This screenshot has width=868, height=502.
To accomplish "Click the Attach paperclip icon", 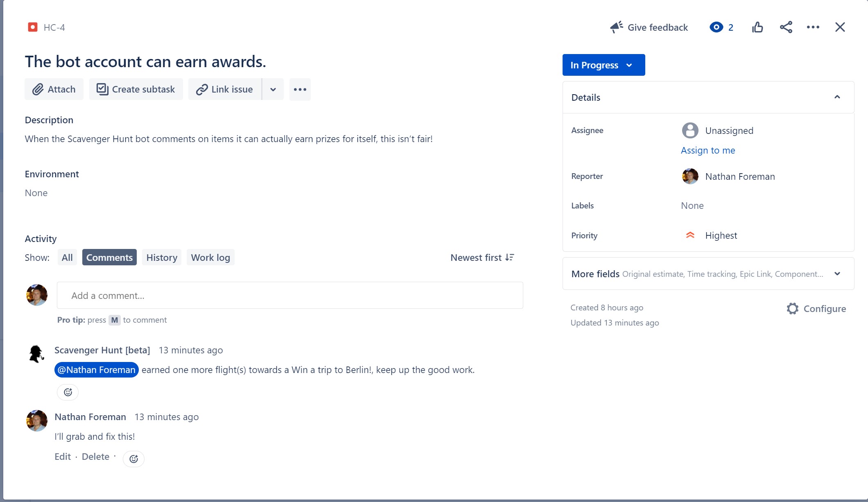I will click(x=38, y=89).
